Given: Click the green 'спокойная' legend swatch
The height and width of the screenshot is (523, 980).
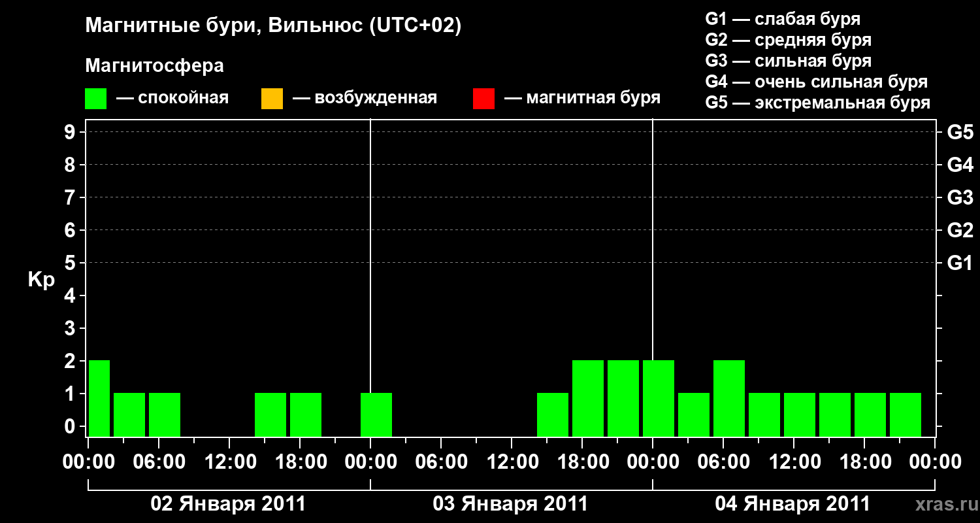Looking at the screenshot, I should click(x=96, y=99).
